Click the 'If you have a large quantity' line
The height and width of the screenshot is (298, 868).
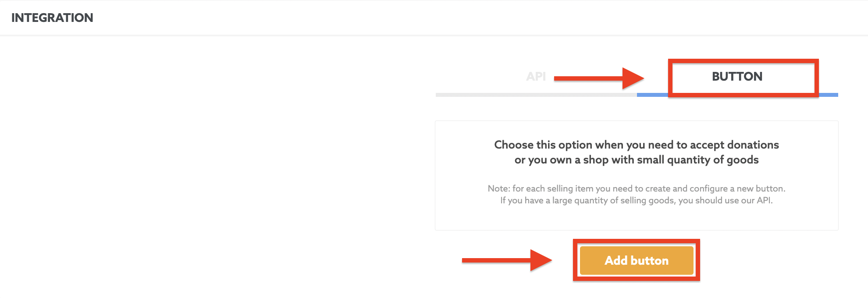637,200
